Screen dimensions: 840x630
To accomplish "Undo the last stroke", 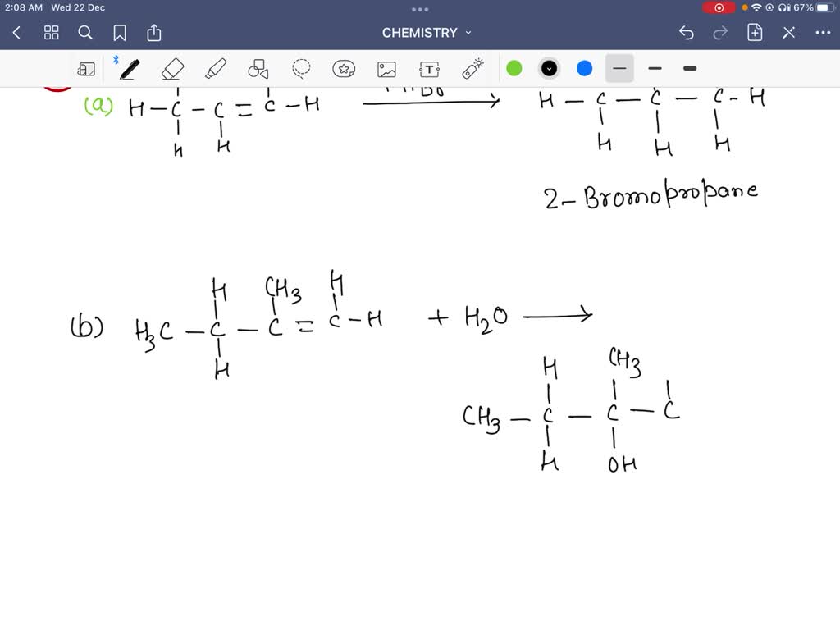I will tap(686, 33).
